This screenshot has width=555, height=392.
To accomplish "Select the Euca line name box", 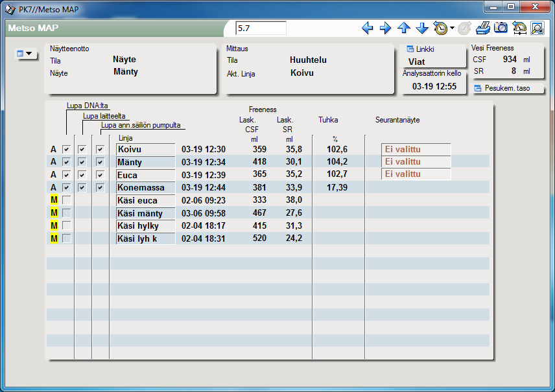I will 145,175.
